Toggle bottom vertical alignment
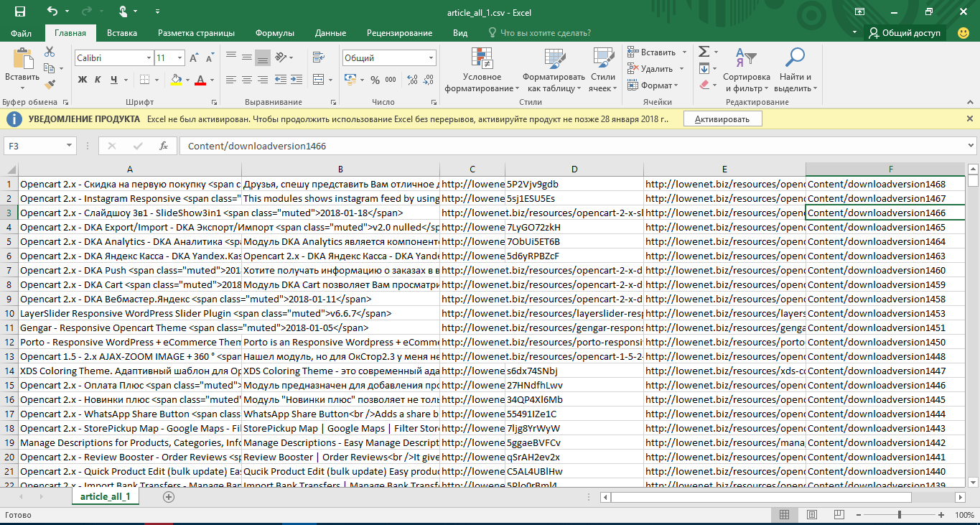 (262, 58)
